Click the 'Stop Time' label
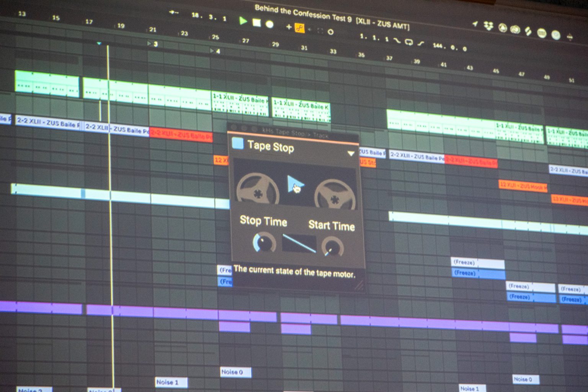Viewport: 588px width, 392px height. (263, 221)
